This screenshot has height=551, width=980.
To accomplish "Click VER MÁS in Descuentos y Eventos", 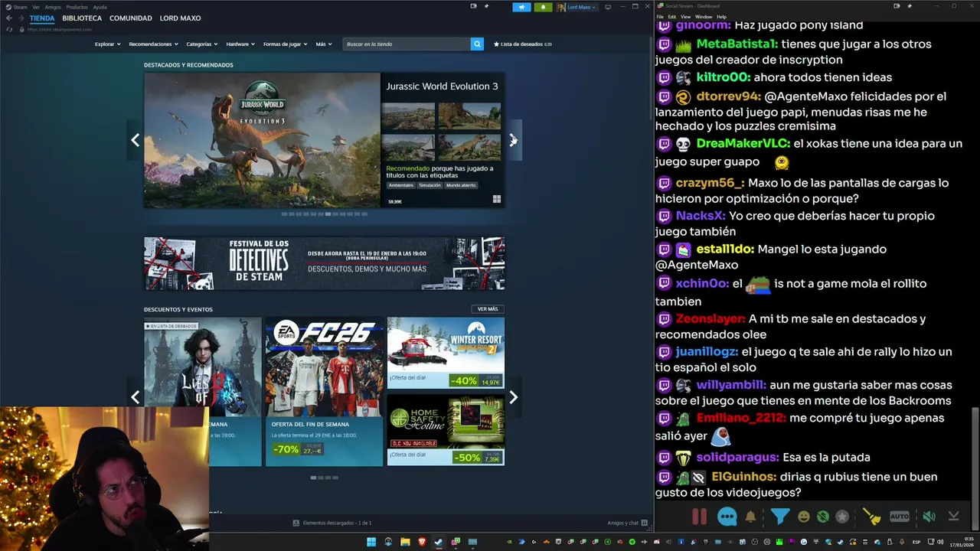I will [x=488, y=309].
